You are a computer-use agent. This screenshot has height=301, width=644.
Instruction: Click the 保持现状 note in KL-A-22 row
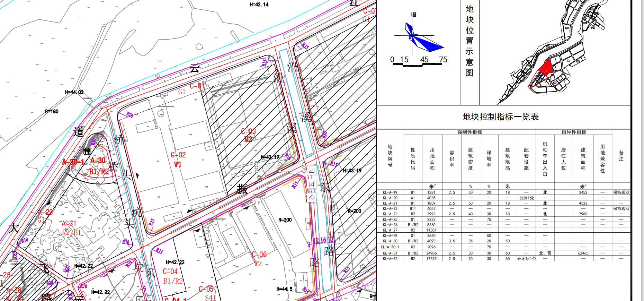(621, 209)
